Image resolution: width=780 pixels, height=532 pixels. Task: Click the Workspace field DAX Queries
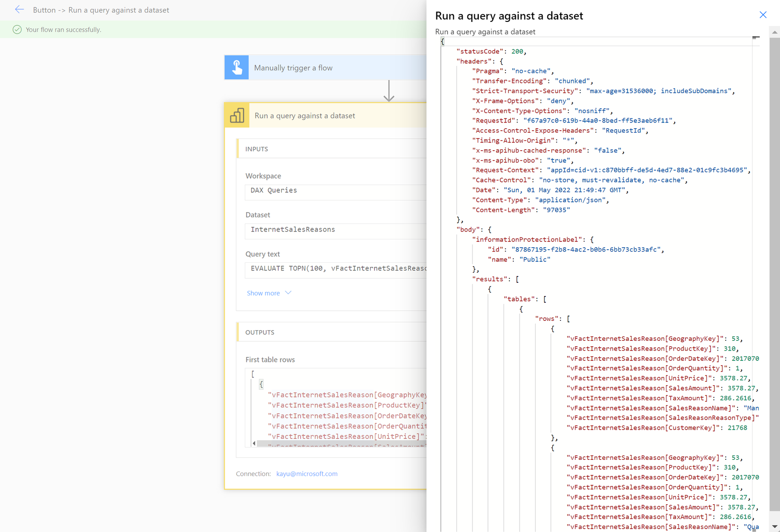pos(335,191)
